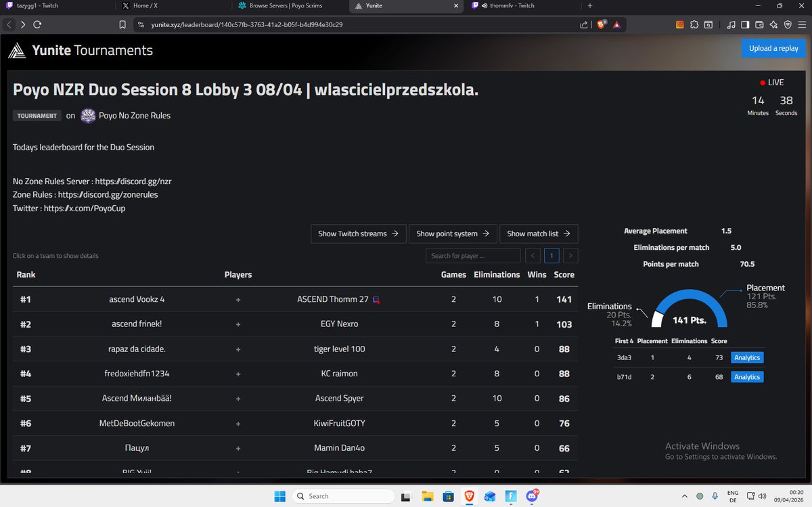Viewport: 812px width, 507px height.
Task: Click the Eliminations column header
Action: [497, 275]
